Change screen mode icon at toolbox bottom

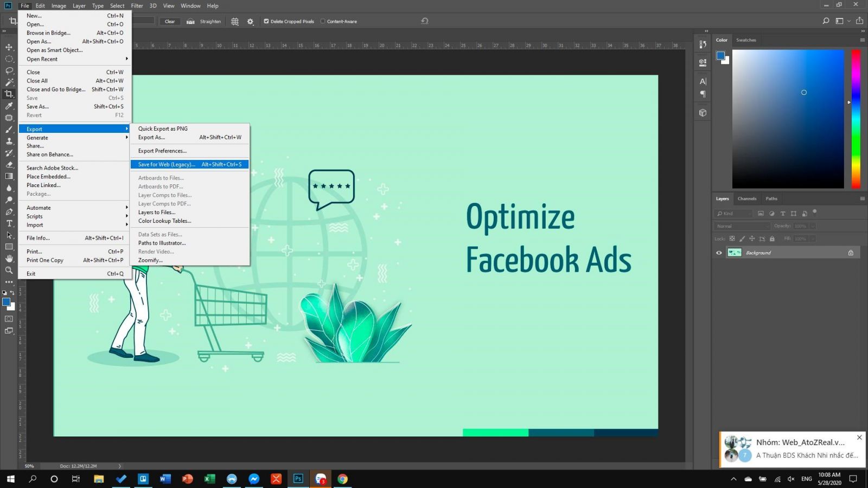pos(9,331)
